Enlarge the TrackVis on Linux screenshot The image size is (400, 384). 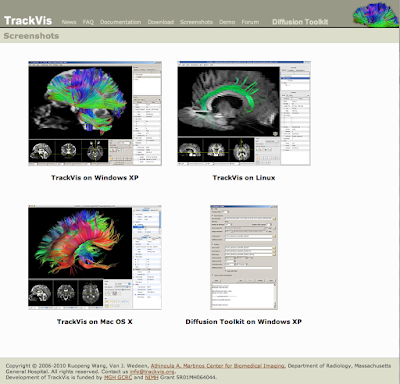(x=244, y=113)
